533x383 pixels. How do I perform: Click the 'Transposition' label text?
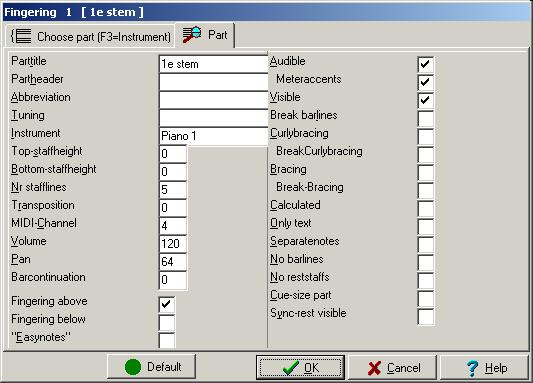pos(43,206)
